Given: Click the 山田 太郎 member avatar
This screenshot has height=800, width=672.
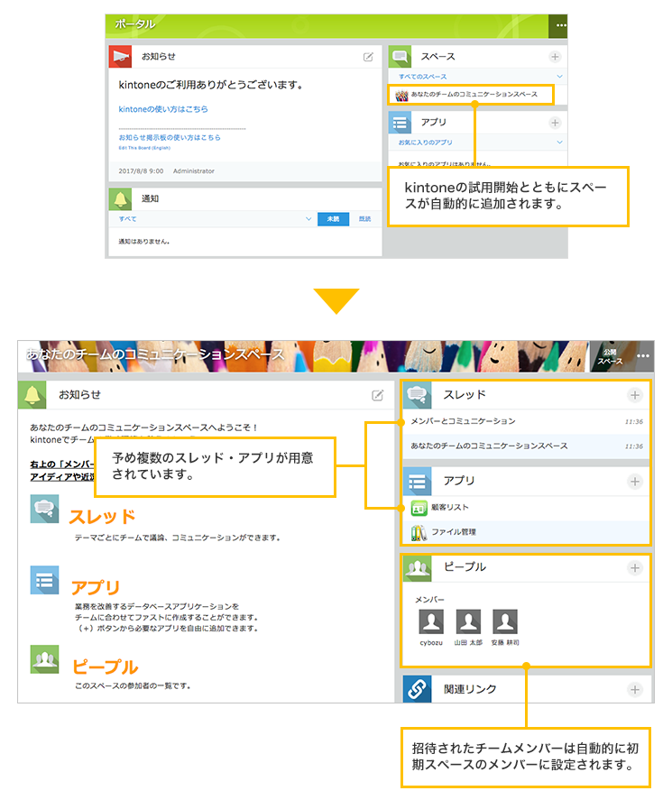Looking at the screenshot, I should pyautogui.click(x=468, y=622).
